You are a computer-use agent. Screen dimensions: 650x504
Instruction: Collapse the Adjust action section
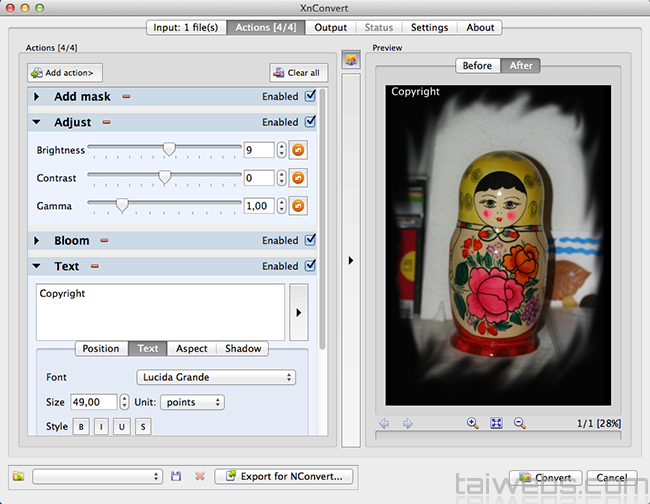pyautogui.click(x=37, y=123)
